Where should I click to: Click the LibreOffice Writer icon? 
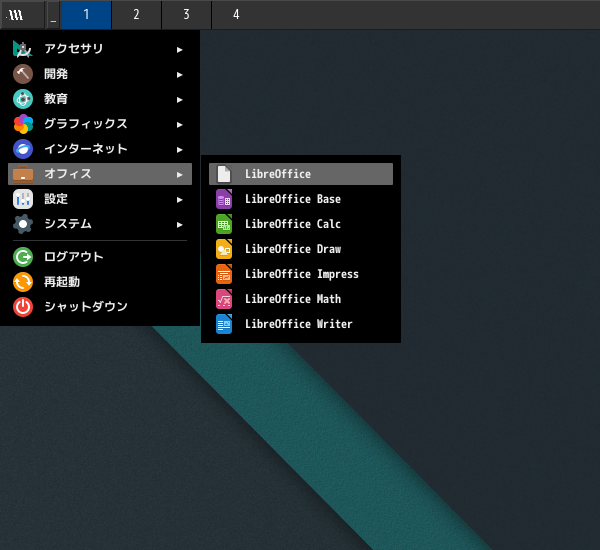224,324
